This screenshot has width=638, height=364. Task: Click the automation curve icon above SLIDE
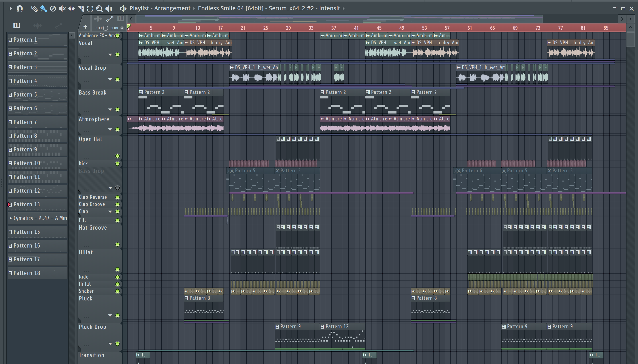(x=110, y=19)
